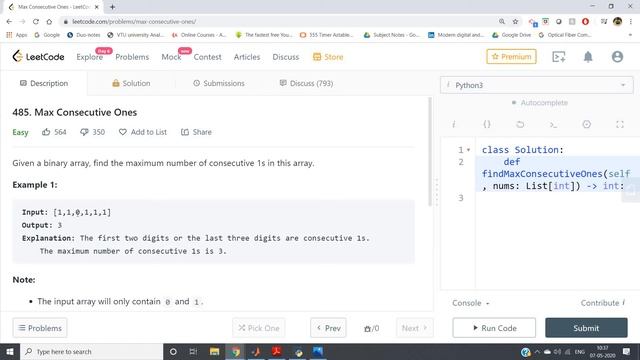Click the Windows search box
640x360 pixels.
[x=91, y=351]
